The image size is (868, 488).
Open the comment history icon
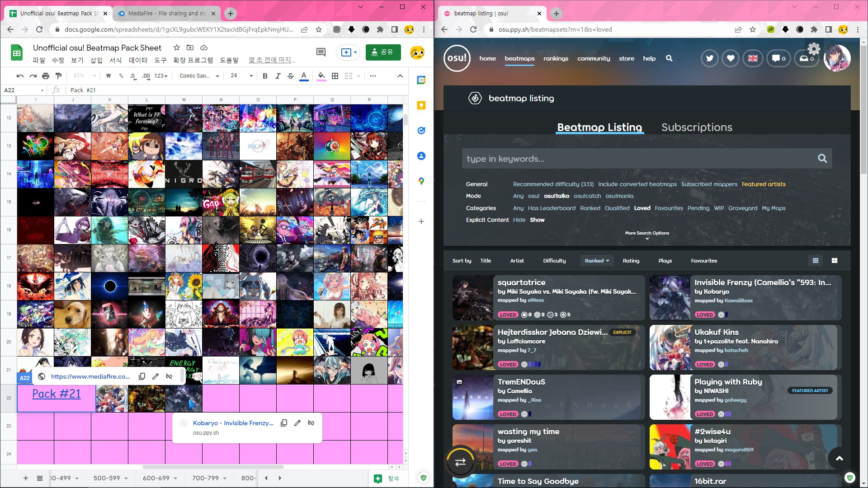pyautogui.click(x=321, y=52)
